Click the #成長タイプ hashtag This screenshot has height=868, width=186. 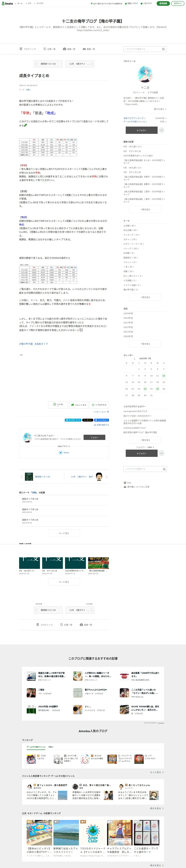(x=41, y=344)
